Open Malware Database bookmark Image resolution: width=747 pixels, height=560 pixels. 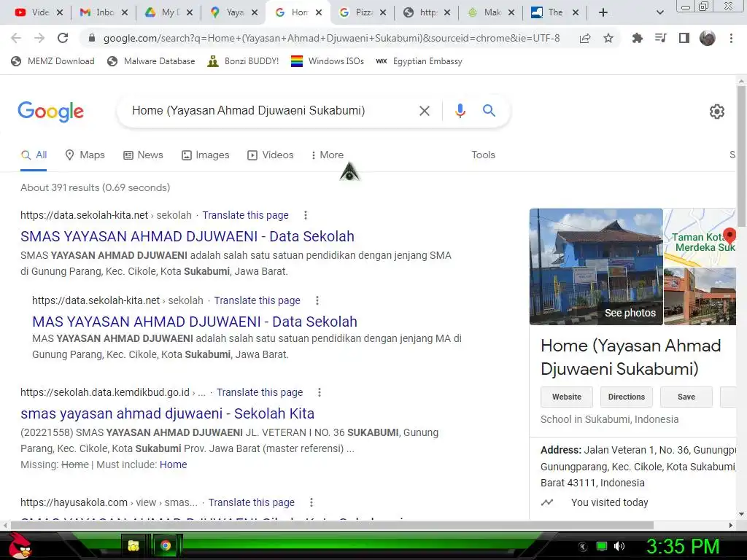[151, 61]
